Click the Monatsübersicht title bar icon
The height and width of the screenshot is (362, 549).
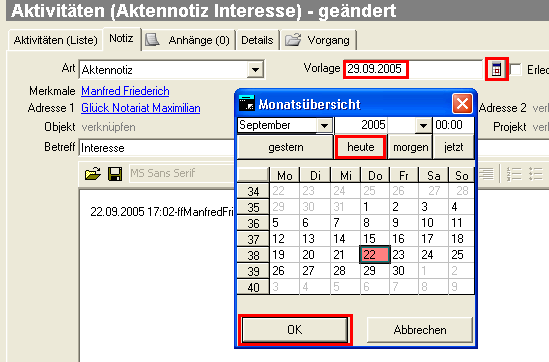tap(246, 104)
